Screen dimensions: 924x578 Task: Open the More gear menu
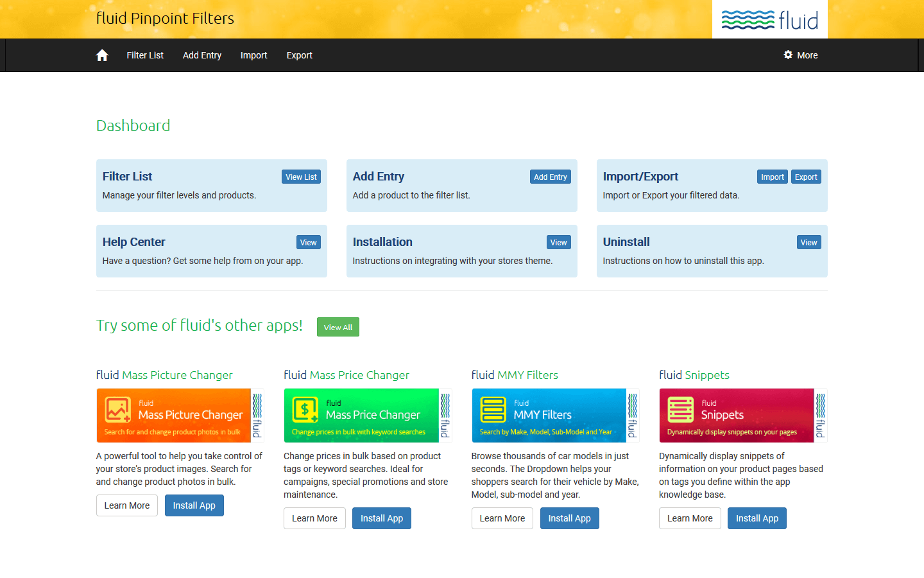coord(801,55)
